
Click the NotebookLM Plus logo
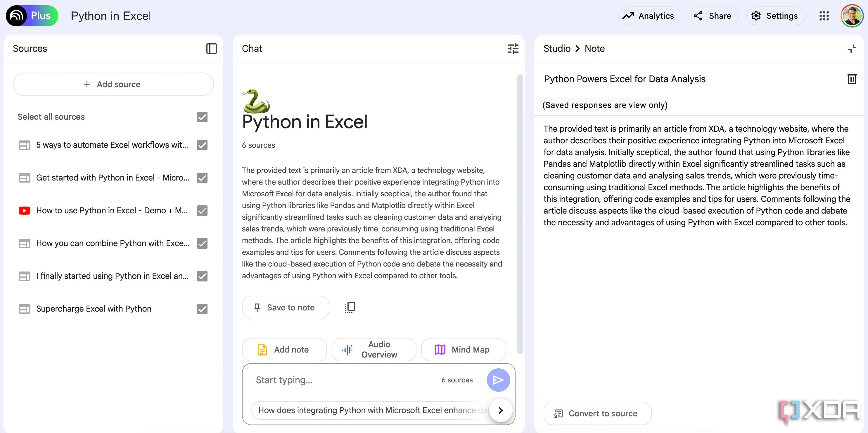[x=32, y=16]
